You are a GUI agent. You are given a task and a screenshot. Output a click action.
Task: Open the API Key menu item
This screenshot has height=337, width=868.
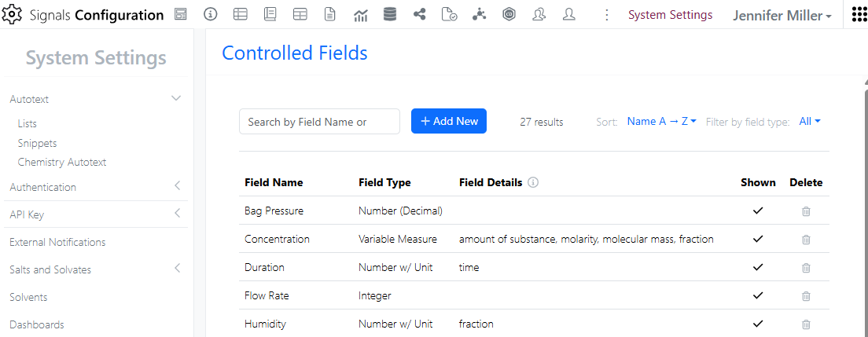tap(27, 214)
